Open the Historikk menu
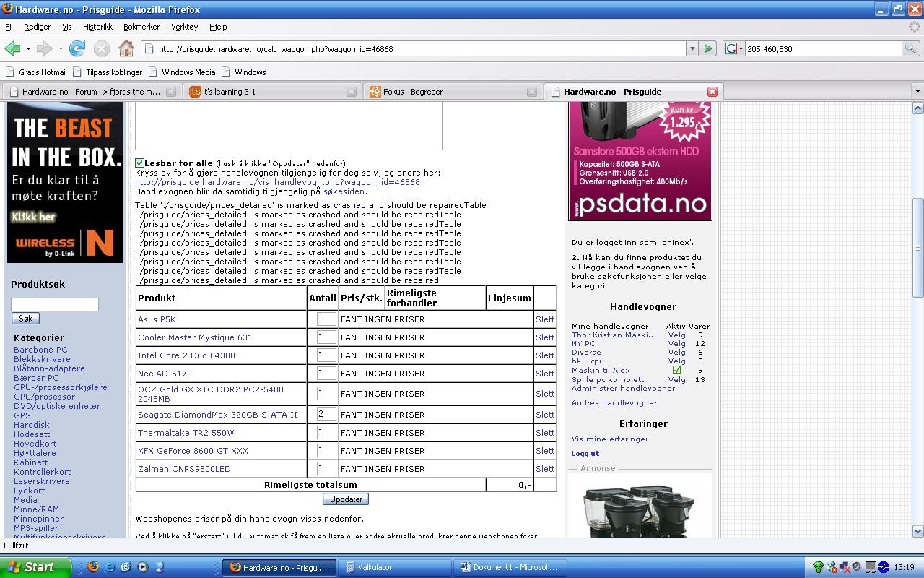 [97, 27]
